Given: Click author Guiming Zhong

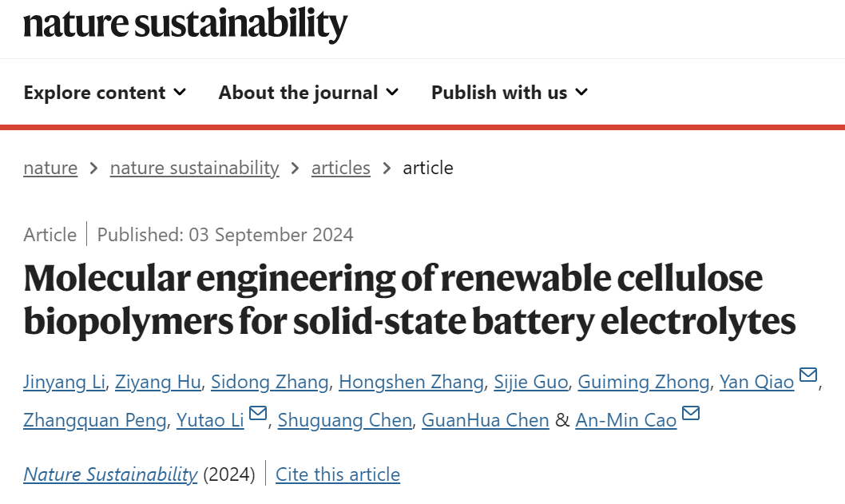Looking at the screenshot, I should coord(644,382).
